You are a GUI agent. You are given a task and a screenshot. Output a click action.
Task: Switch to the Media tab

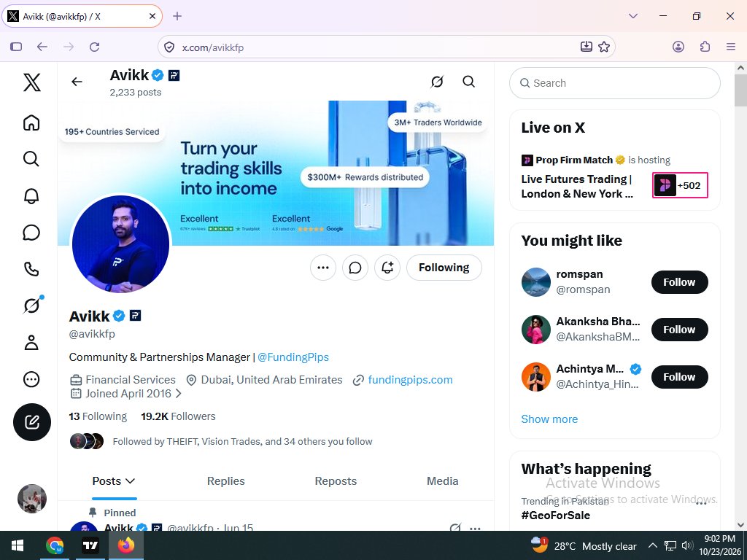[x=443, y=481]
